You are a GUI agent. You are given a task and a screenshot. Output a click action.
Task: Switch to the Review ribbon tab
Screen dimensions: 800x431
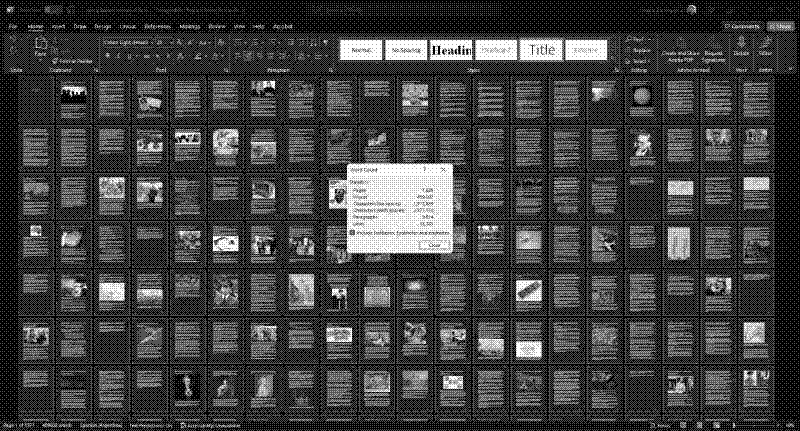click(217, 27)
